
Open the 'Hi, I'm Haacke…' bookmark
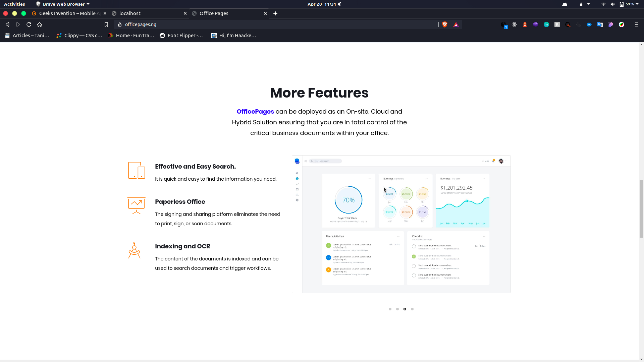[x=234, y=36]
